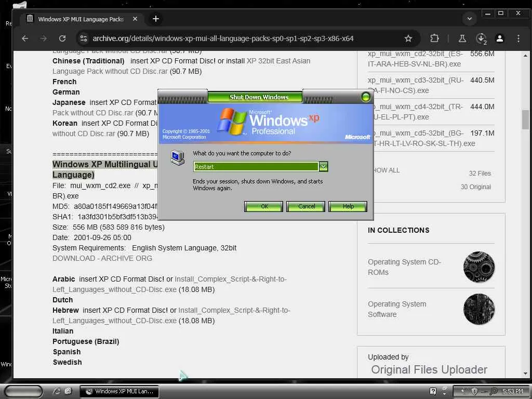Open a new browser tab
532x399 pixels.
(156, 19)
